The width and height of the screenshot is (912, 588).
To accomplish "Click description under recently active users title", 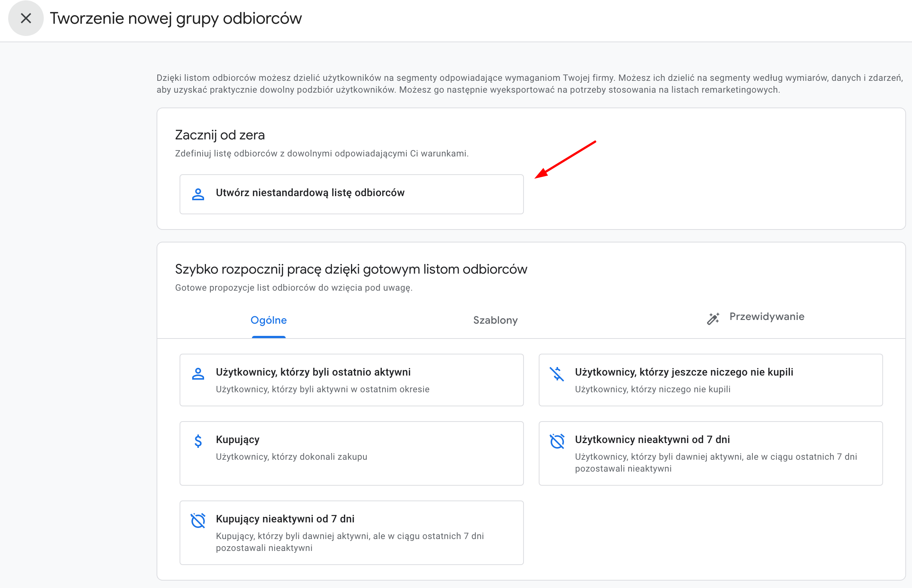I will (322, 389).
